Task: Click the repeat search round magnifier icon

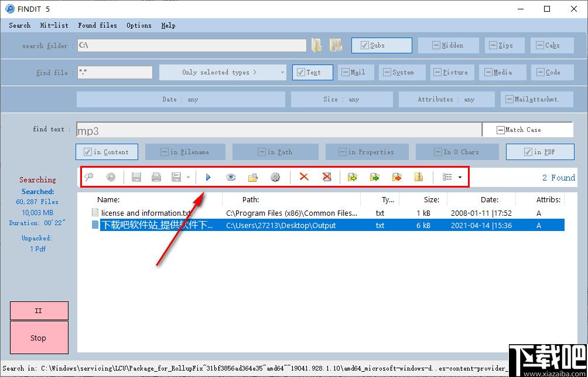Action: click(111, 177)
